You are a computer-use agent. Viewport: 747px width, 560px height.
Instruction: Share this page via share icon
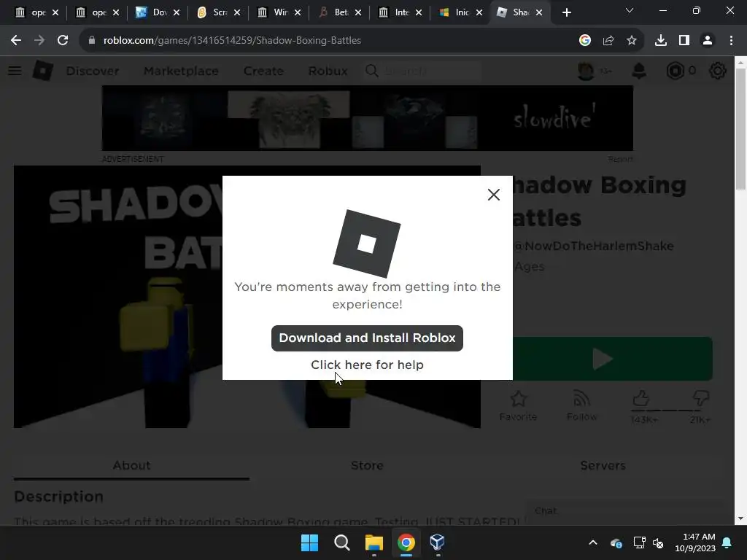pos(608,41)
